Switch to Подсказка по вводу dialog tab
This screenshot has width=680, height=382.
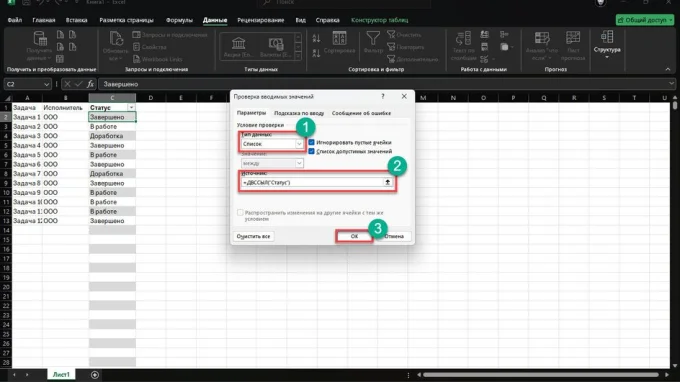[299, 113]
